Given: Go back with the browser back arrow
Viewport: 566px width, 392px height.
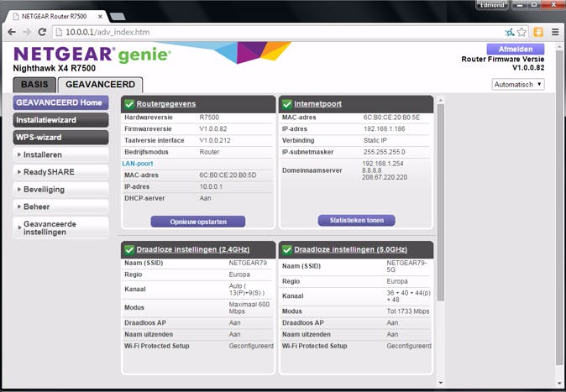Looking at the screenshot, I should [12, 32].
